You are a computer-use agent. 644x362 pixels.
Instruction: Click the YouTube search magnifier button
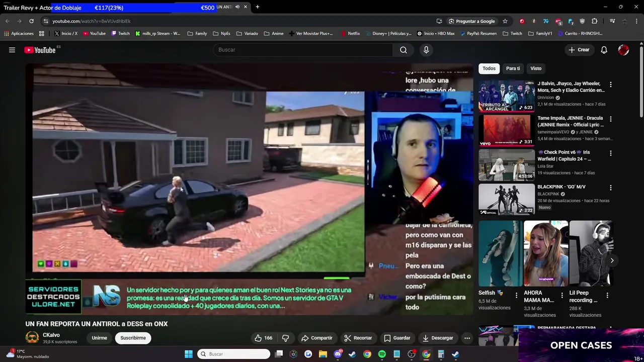[404, 50]
